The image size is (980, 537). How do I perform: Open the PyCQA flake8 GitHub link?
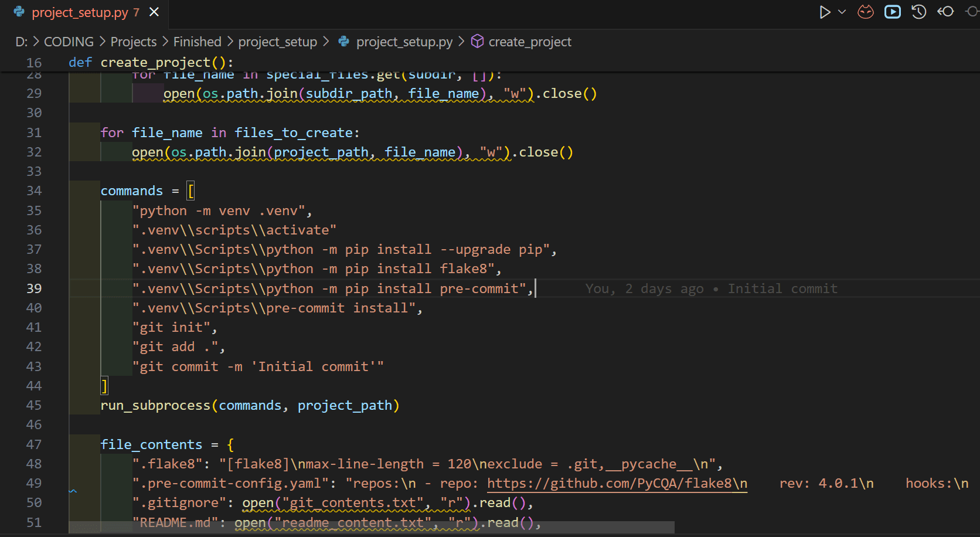(617, 483)
